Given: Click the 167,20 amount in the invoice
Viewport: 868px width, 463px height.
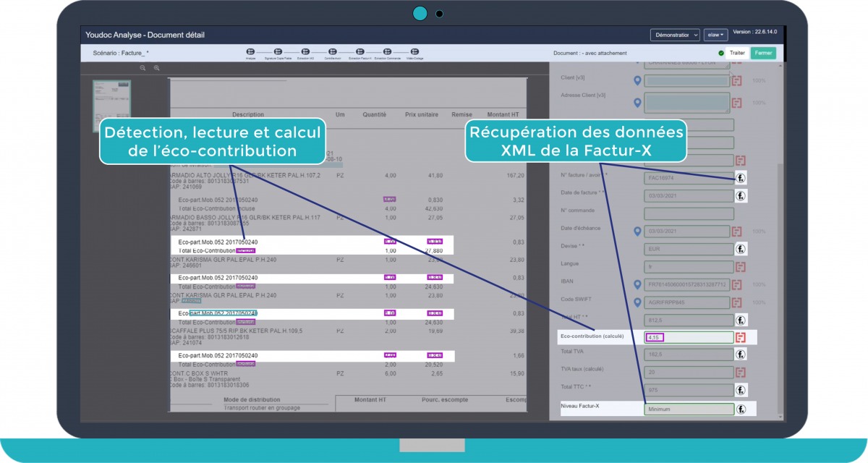Looking at the screenshot, I should 516,175.
